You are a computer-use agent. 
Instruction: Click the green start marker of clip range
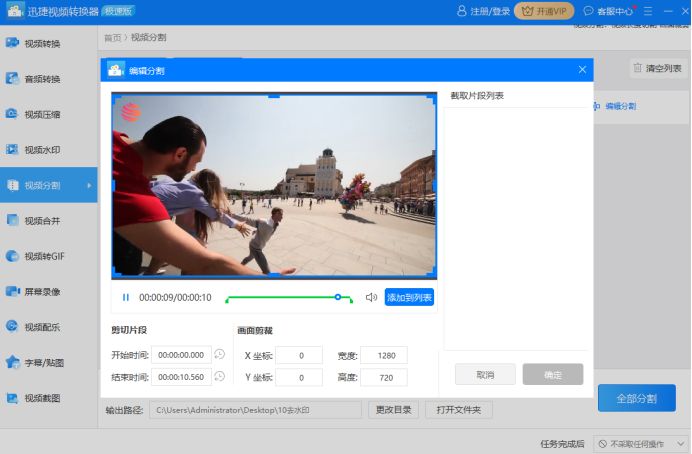click(227, 300)
